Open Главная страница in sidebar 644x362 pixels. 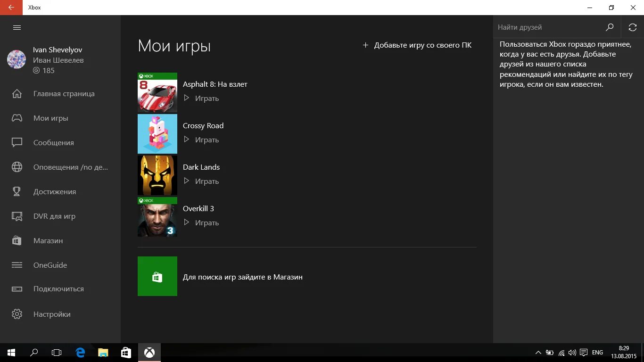[x=64, y=94]
